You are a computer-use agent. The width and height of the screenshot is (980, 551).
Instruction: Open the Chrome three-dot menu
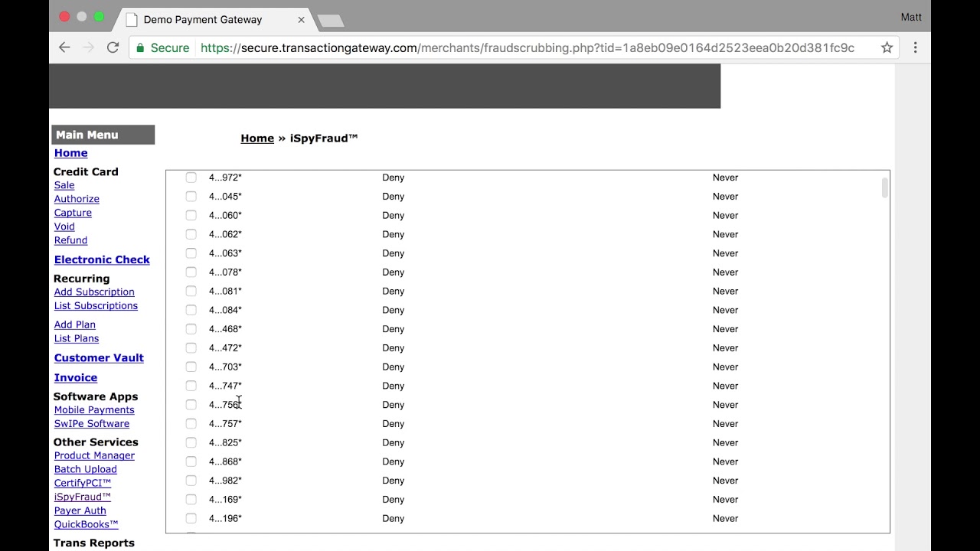(915, 47)
